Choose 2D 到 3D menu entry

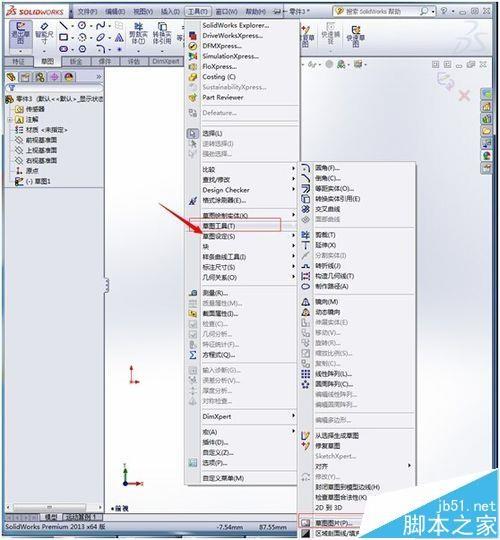point(329,508)
